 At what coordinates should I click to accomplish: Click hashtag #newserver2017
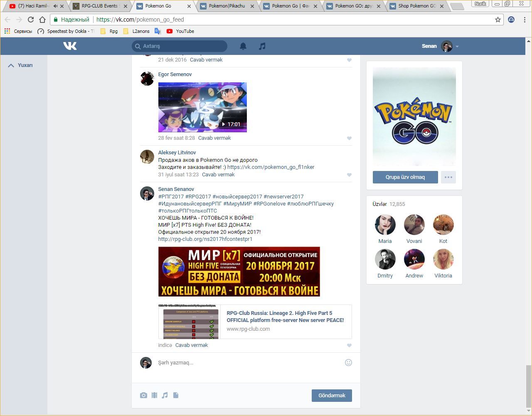click(283, 197)
